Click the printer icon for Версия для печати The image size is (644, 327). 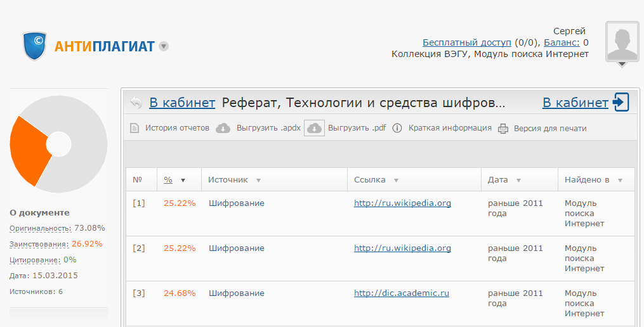(x=503, y=129)
